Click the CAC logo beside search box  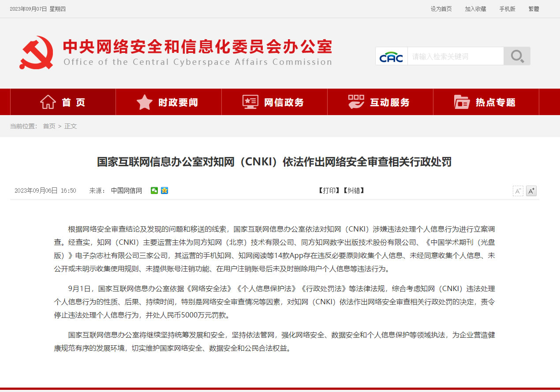tap(392, 56)
